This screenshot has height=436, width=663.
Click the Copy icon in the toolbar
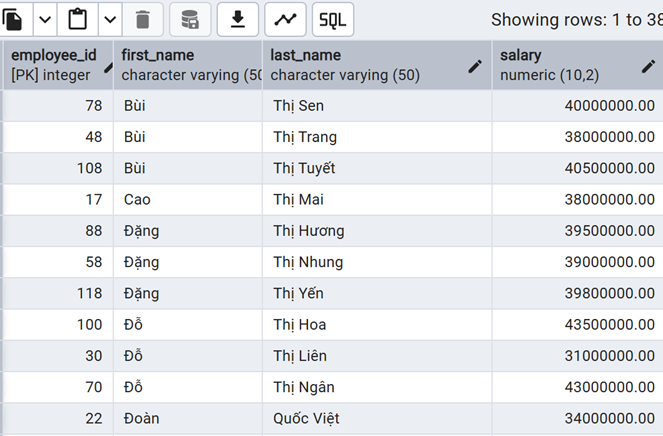pyautogui.click(x=15, y=19)
